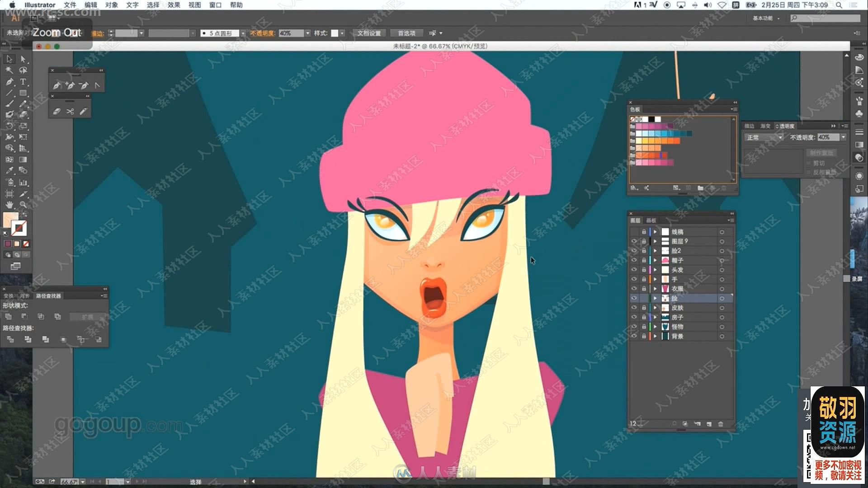Screen dimensions: 868x488
Task: Select the Lasso tool
Action: [x=23, y=70]
